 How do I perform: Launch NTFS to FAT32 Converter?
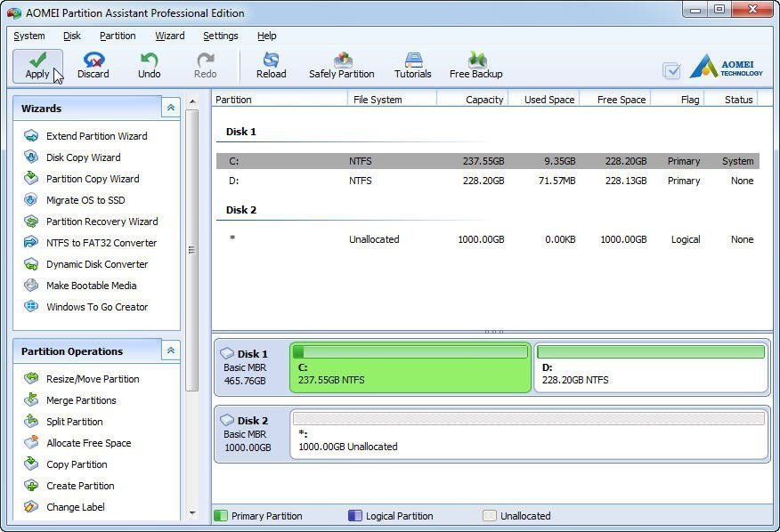91,243
